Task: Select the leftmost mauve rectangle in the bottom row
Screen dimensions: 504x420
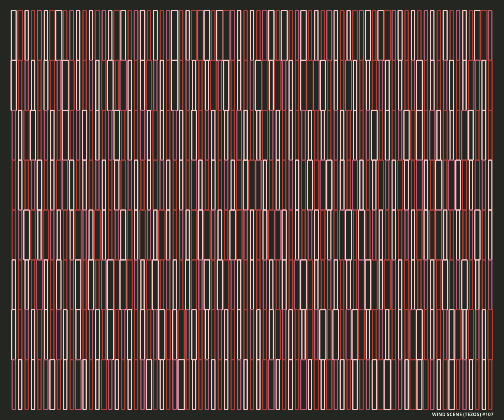Action: pyautogui.click(x=14, y=384)
